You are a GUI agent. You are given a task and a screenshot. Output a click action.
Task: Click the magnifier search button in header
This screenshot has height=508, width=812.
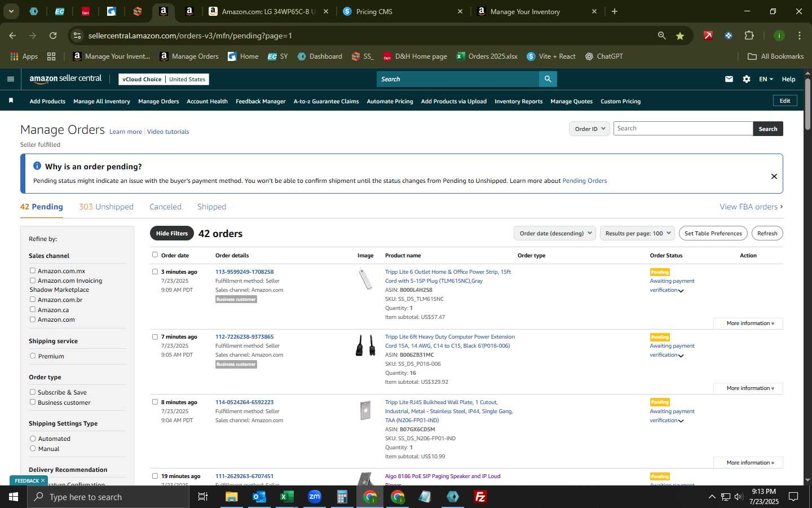(x=548, y=79)
